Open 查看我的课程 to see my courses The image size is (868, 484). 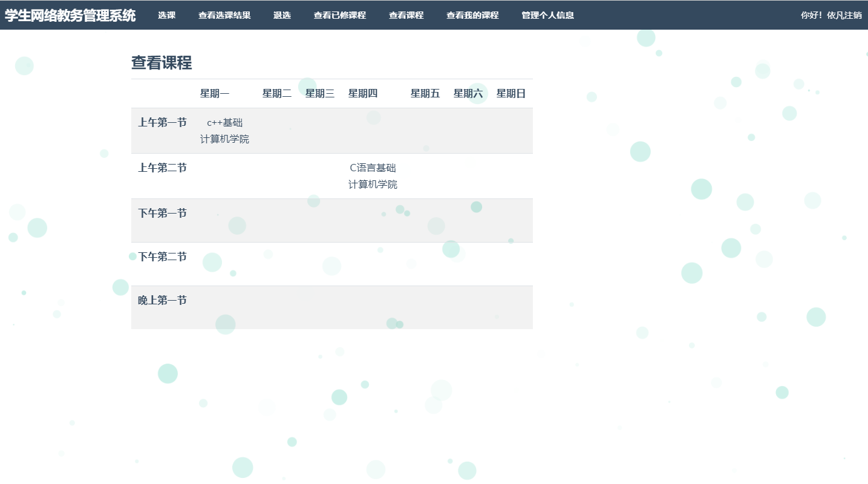(x=472, y=15)
